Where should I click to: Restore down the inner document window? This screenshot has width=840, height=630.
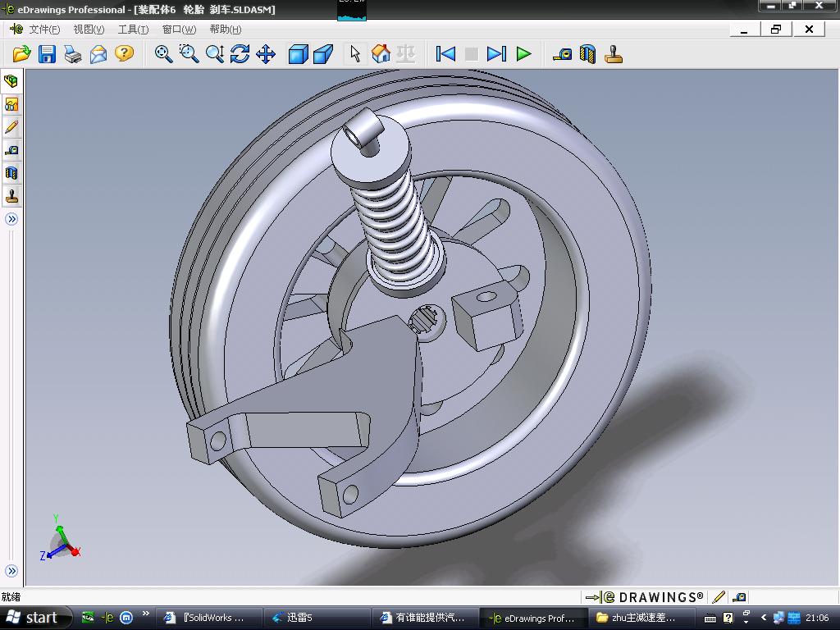(776, 29)
